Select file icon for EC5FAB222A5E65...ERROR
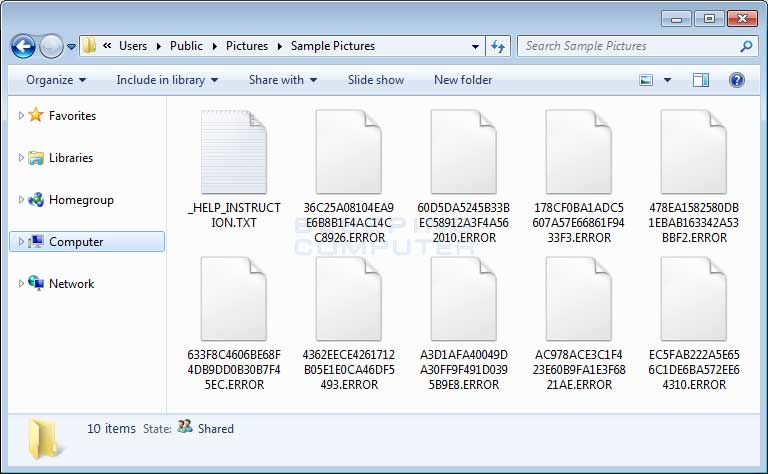This screenshot has width=768, height=474. [x=694, y=299]
